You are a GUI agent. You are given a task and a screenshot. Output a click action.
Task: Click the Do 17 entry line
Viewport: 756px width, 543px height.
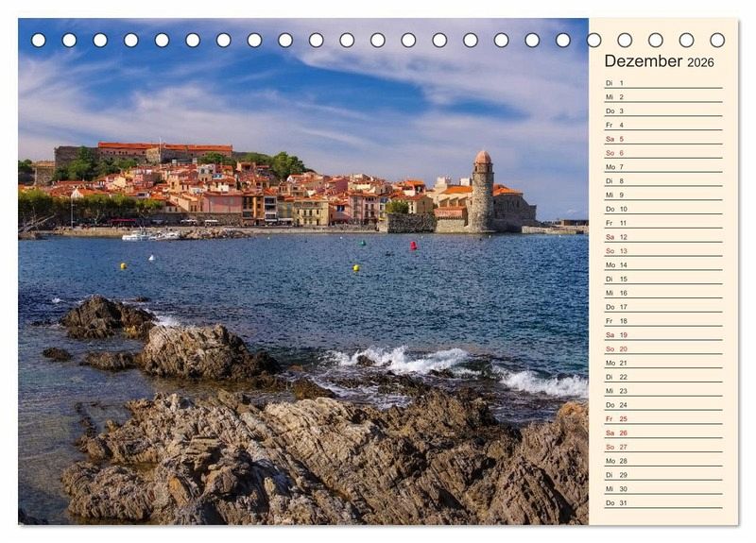[x=662, y=307]
